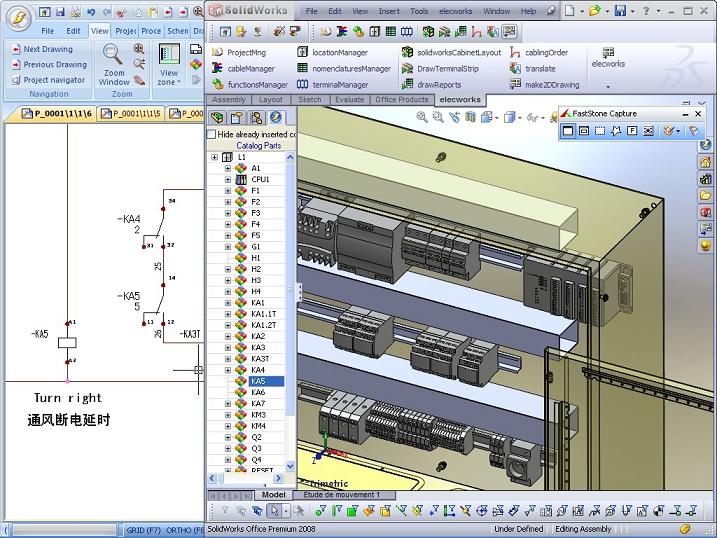Select H1 in the catalog tree
717x538 pixels.
[x=256, y=258]
